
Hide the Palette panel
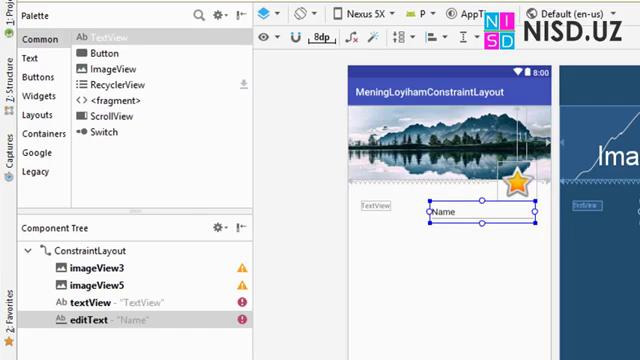[241, 15]
